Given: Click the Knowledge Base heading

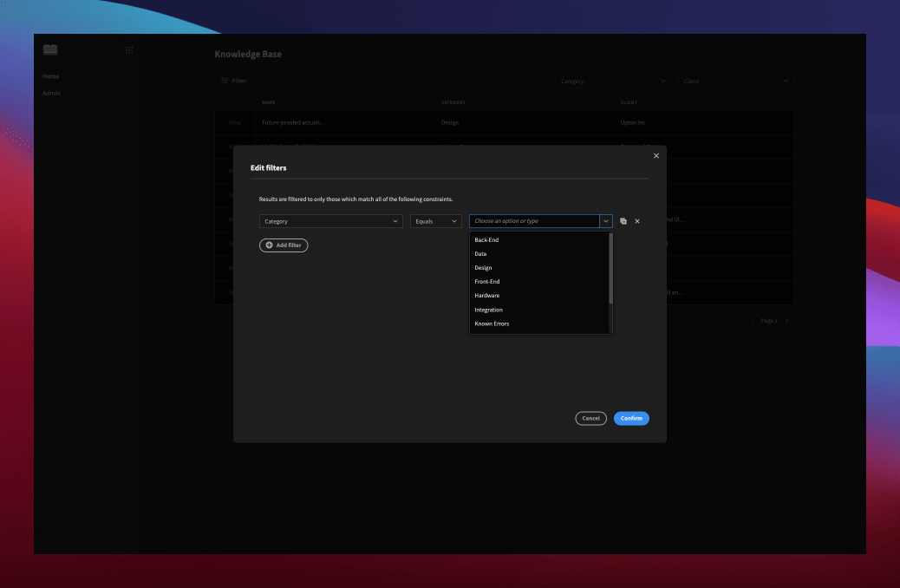Looking at the screenshot, I should [248, 54].
